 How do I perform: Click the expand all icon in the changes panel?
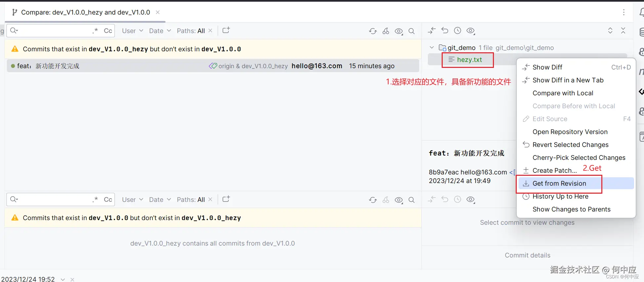click(610, 30)
